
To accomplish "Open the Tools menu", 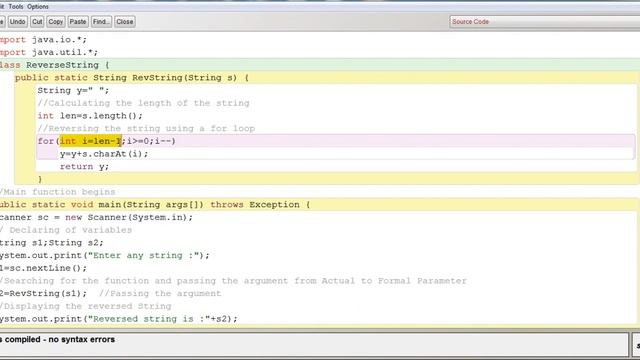I will pyautogui.click(x=16, y=7).
